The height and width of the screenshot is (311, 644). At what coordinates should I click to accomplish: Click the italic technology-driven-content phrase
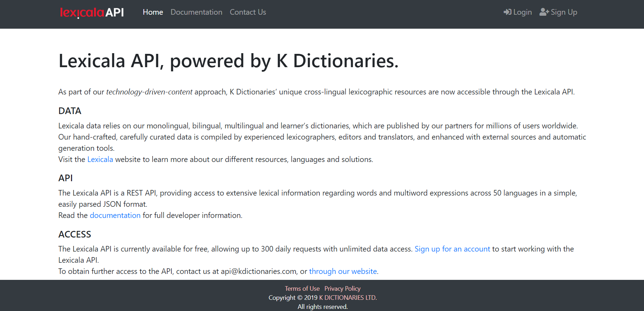(x=149, y=92)
